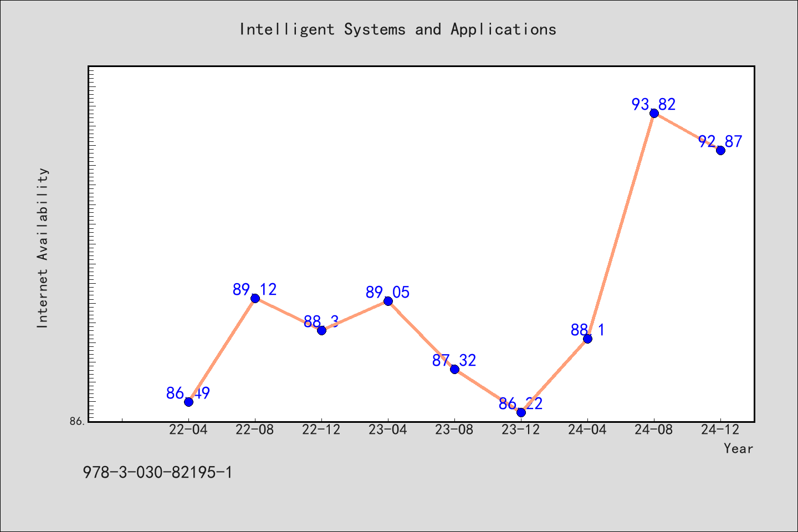Click the 24-08 x-axis tick label

(x=654, y=430)
